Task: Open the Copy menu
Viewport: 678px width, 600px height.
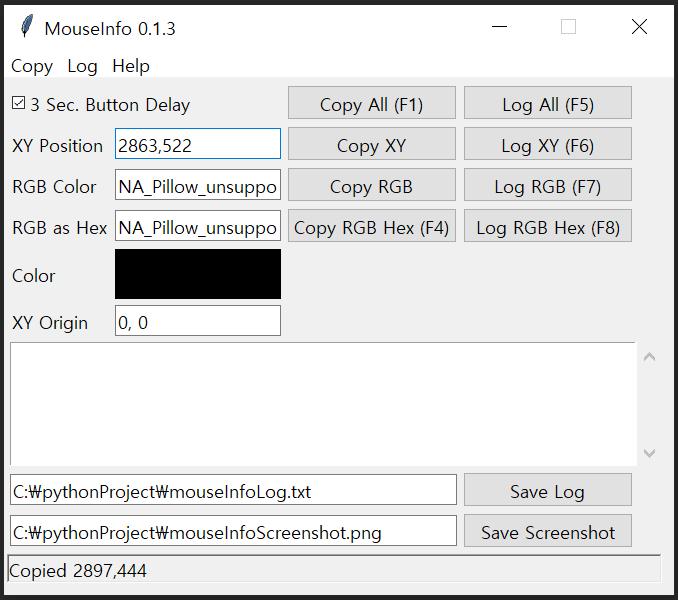Action: (32, 66)
